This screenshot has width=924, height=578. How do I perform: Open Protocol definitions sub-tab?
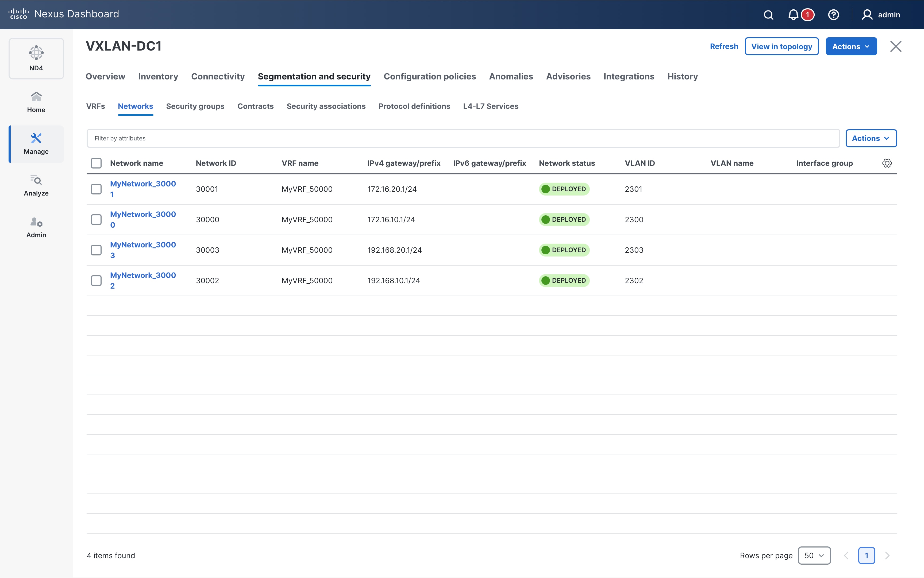[414, 106]
